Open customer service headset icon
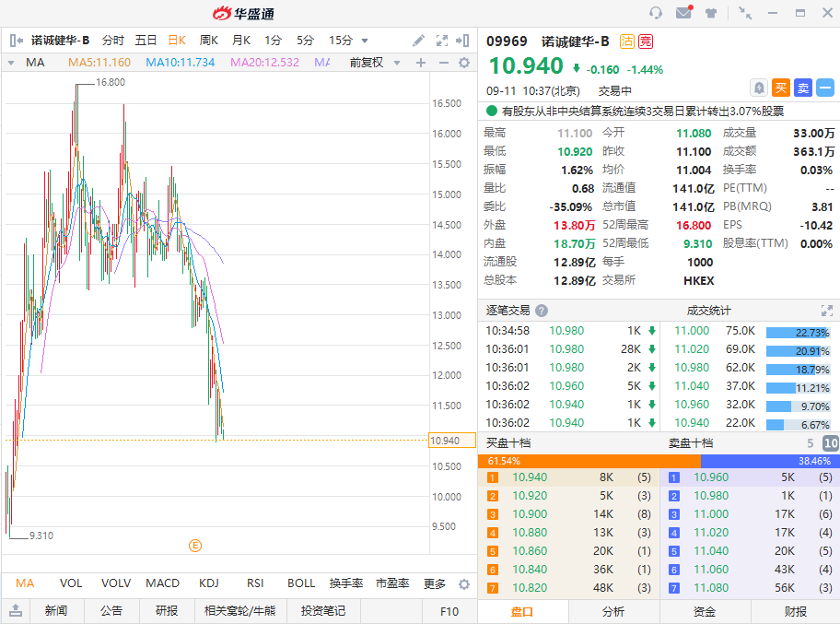840x624 pixels. pyautogui.click(x=655, y=13)
